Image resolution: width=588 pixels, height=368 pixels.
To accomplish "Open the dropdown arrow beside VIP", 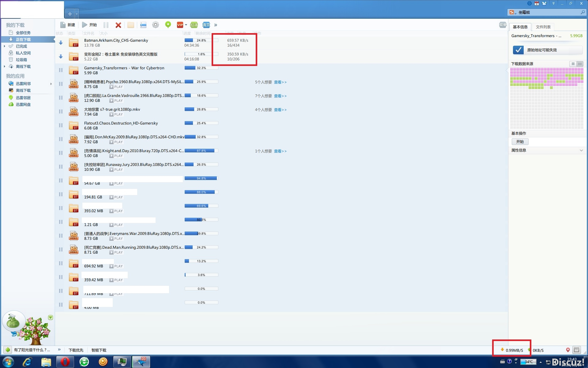I will click(x=186, y=25).
